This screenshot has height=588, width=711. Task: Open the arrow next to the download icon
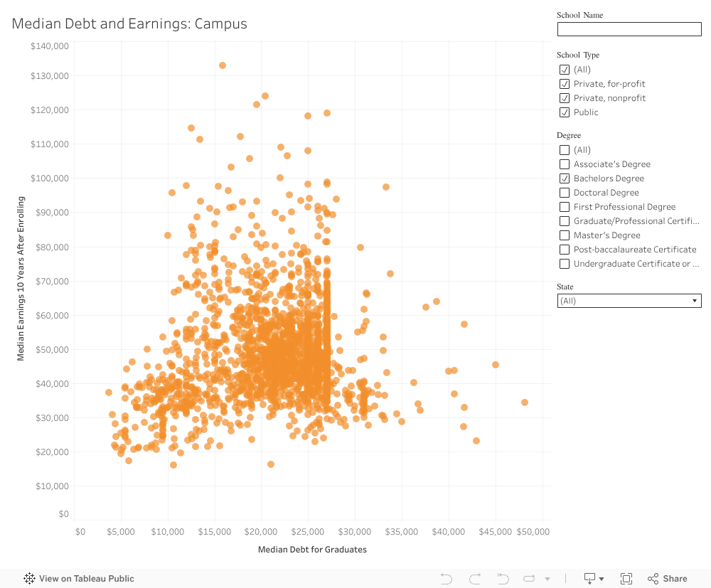pyautogui.click(x=601, y=578)
